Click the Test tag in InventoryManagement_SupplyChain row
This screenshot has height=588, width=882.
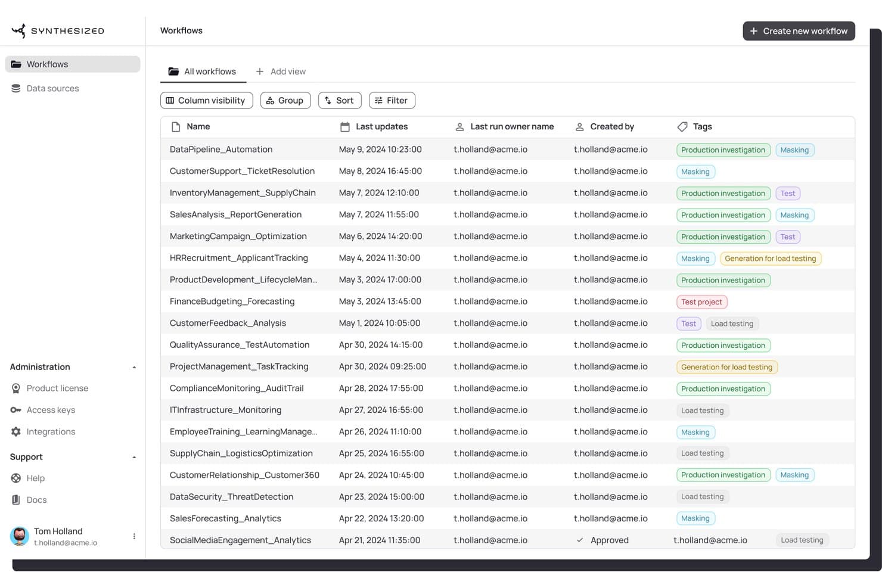coord(787,194)
